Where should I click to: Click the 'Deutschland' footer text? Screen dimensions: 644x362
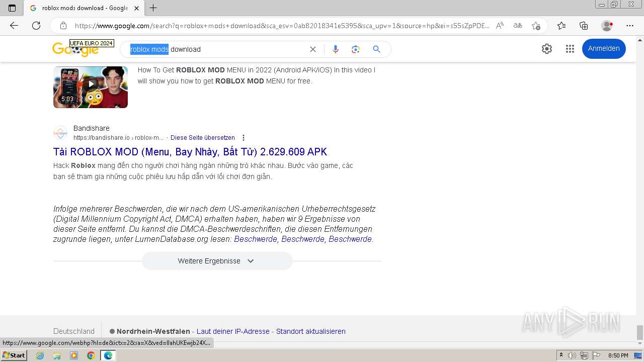(74, 331)
